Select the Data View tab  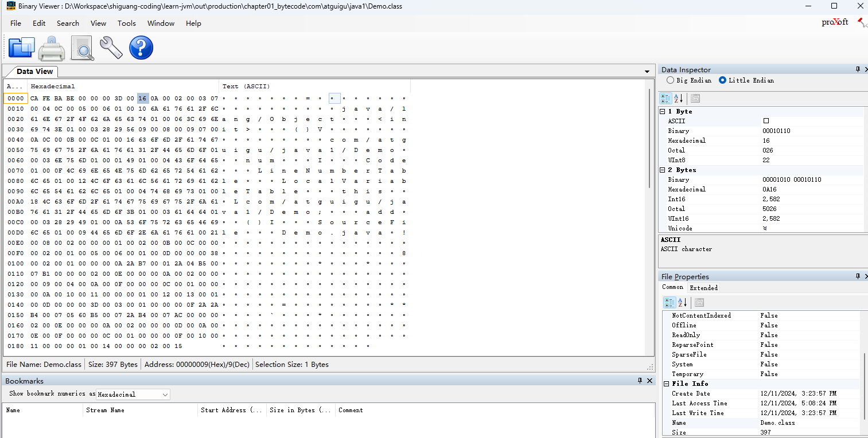click(34, 71)
